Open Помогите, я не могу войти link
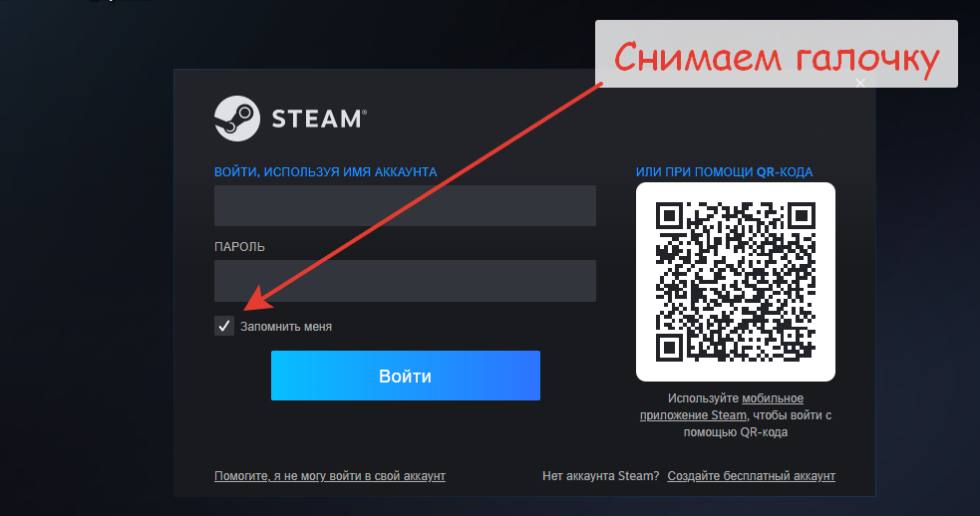This screenshot has height=516, width=980. click(330, 476)
